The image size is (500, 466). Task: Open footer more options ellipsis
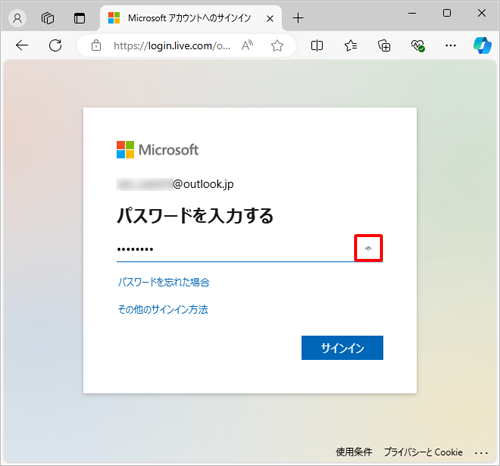tap(481, 453)
